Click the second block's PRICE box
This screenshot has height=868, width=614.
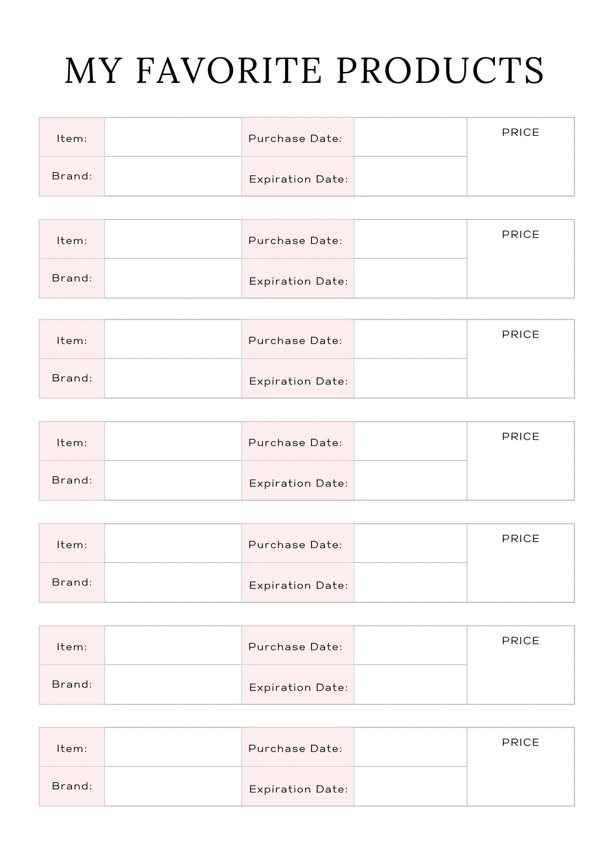point(521,259)
